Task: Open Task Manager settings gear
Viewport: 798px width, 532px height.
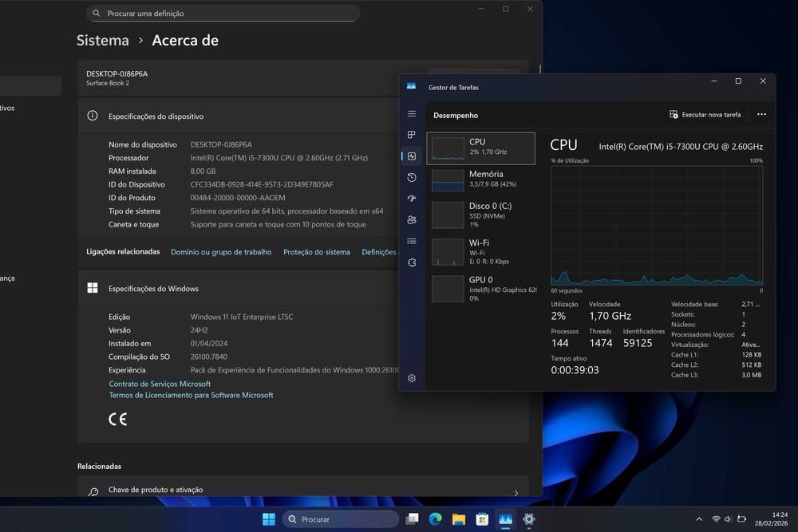Action: click(412, 378)
